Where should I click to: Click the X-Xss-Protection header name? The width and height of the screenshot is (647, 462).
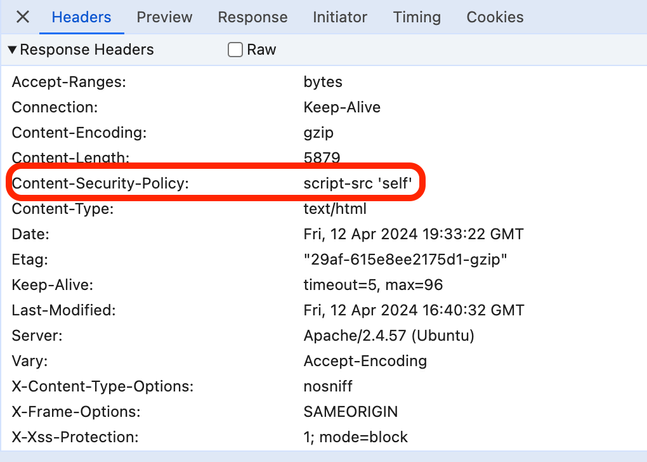point(75,437)
